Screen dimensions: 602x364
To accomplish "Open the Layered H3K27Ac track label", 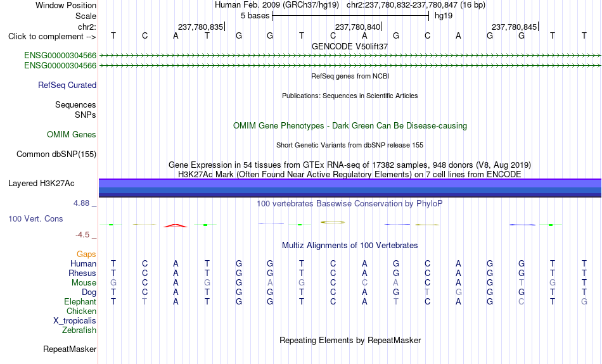I will tap(41, 184).
